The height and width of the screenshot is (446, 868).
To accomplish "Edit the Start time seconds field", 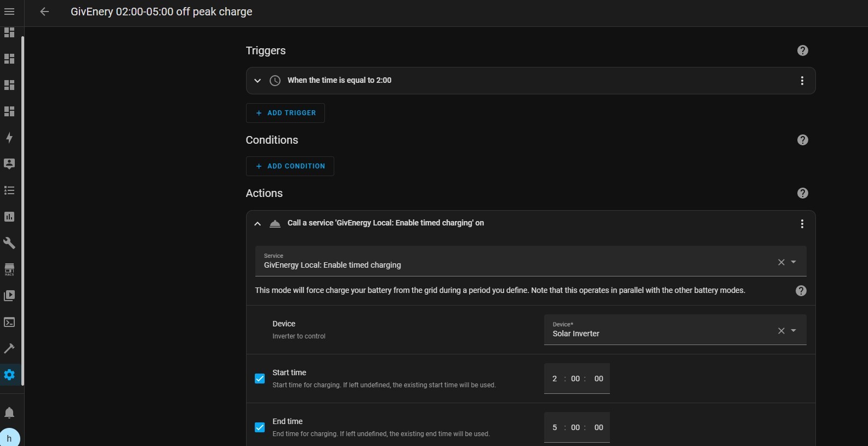I will 599,379.
